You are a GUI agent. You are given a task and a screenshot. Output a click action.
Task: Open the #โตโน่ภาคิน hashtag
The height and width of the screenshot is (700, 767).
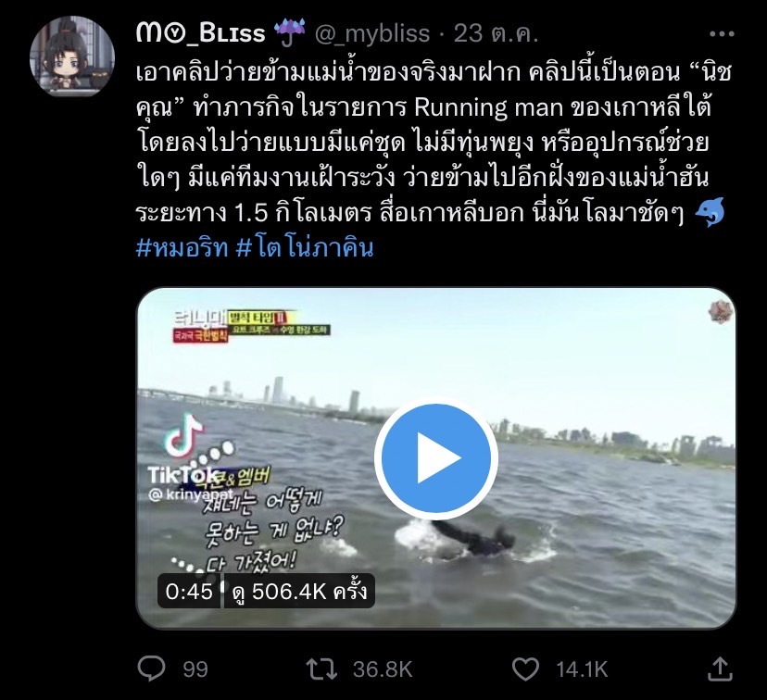tap(305, 248)
